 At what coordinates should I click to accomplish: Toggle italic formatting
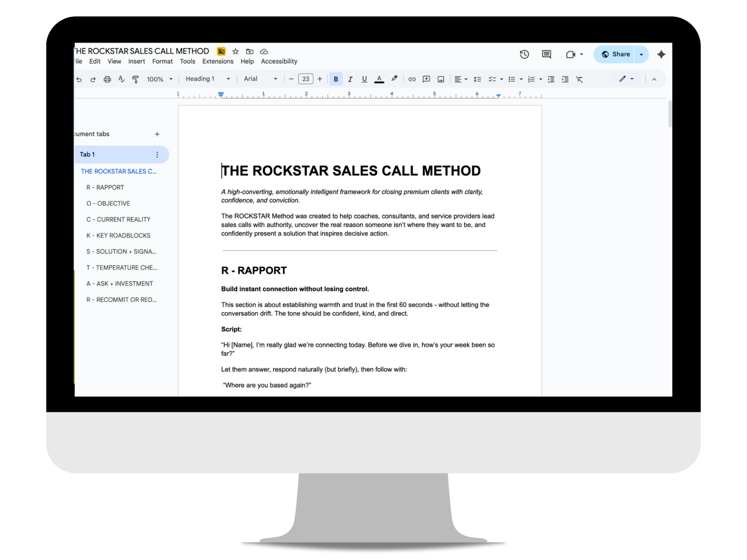pyautogui.click(x=350, y=79)
